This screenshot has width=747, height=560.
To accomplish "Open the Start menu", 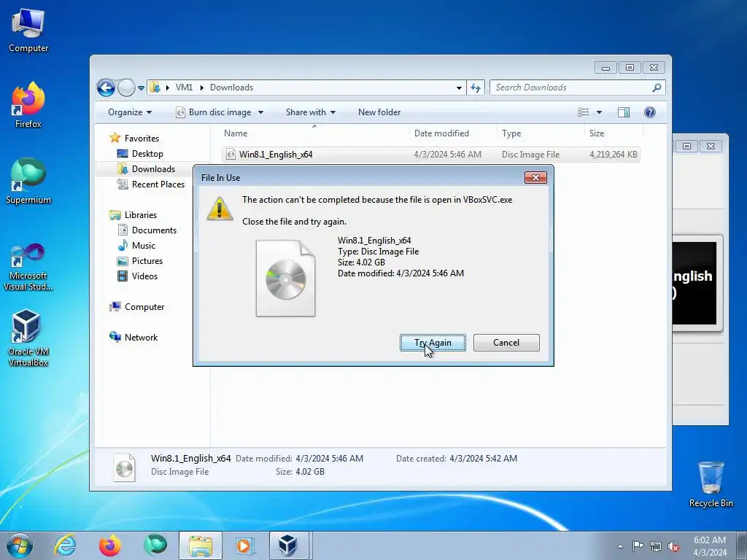I will pos(20,545).
